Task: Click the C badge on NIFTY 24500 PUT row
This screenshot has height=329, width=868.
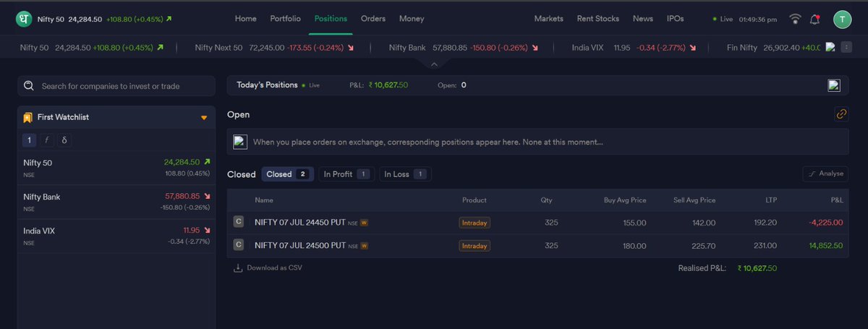Action: pos(239,246)
